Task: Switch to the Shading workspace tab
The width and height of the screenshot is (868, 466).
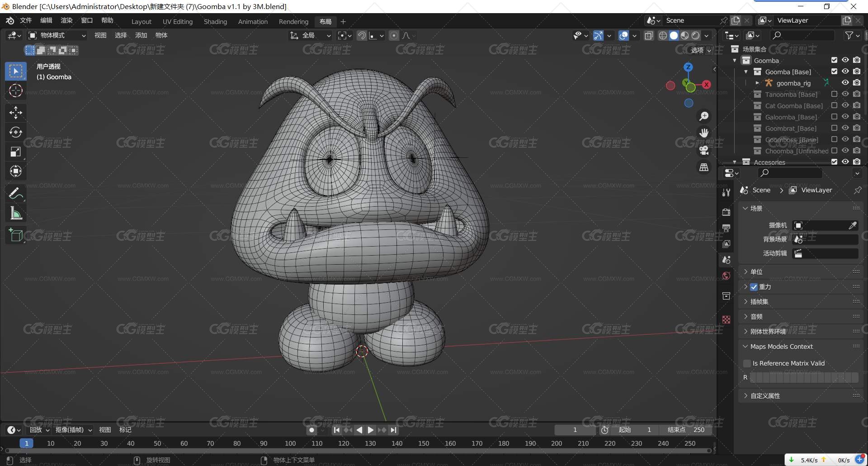Action: 215,22
